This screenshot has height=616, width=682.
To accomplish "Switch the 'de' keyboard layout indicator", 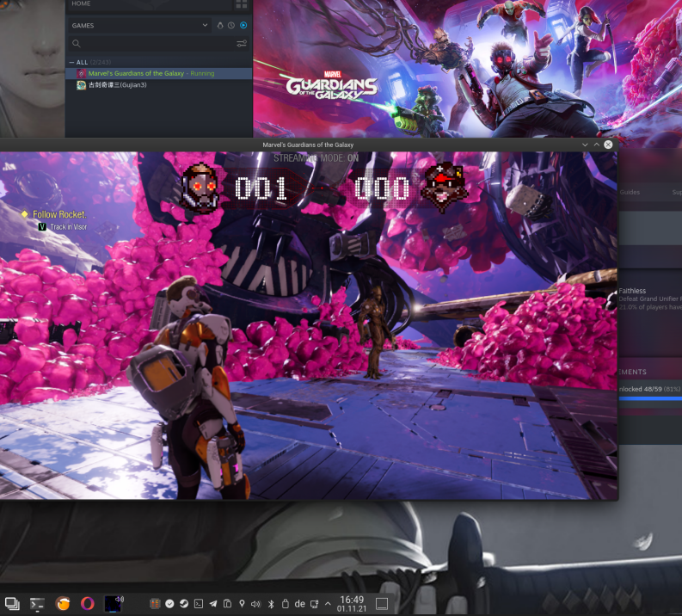I will (299, 603).
